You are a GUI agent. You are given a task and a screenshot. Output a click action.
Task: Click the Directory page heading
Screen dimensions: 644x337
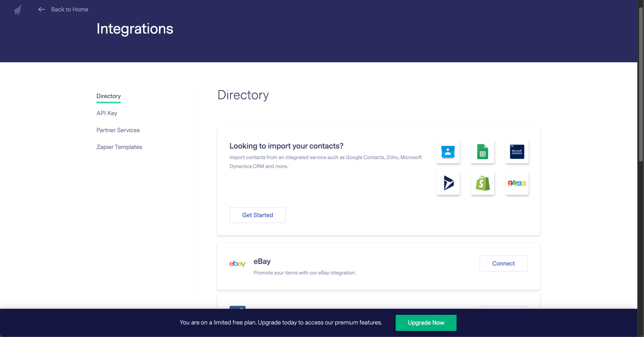(x=243, y=95)
